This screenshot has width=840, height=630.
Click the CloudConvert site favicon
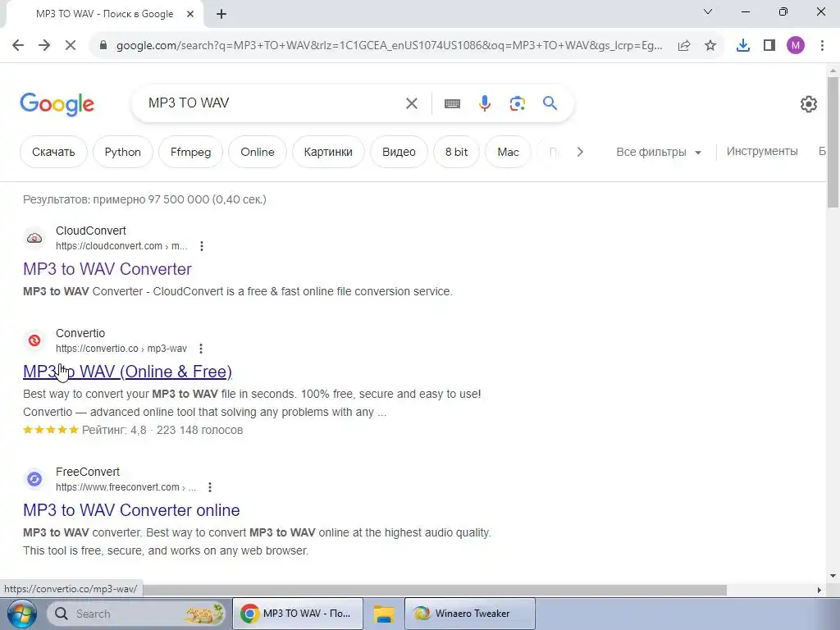click(x=34, y=239)
